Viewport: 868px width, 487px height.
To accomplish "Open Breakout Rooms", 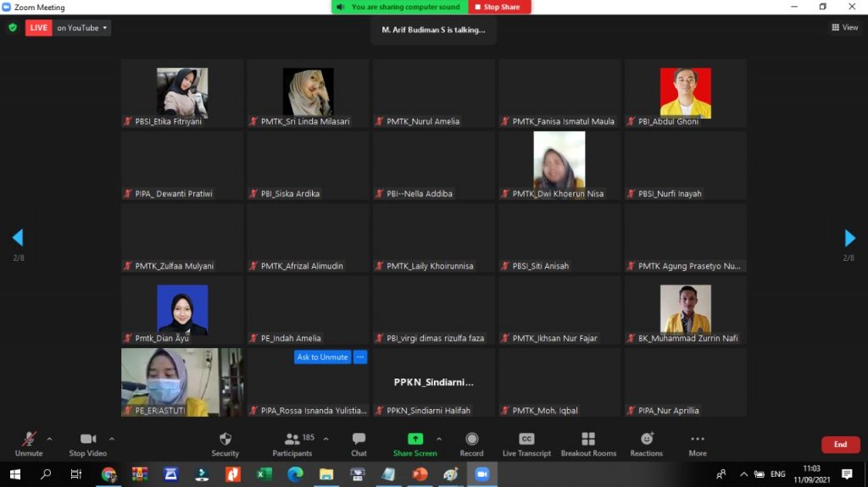I will point(588,440).
